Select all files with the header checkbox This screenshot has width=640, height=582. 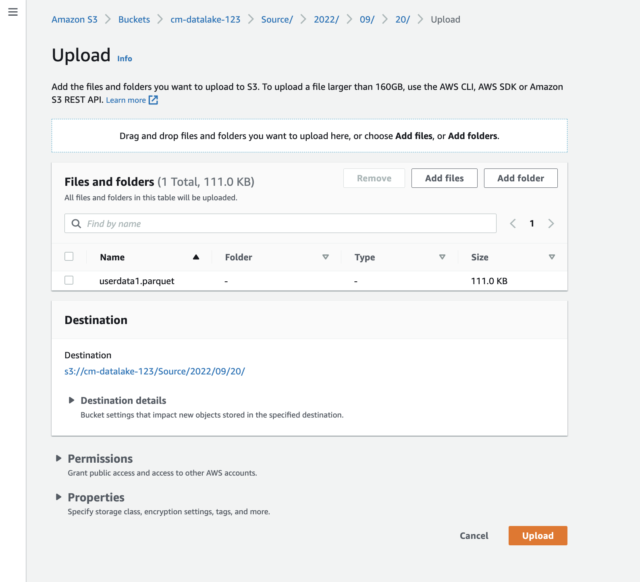tap(69, 256)
